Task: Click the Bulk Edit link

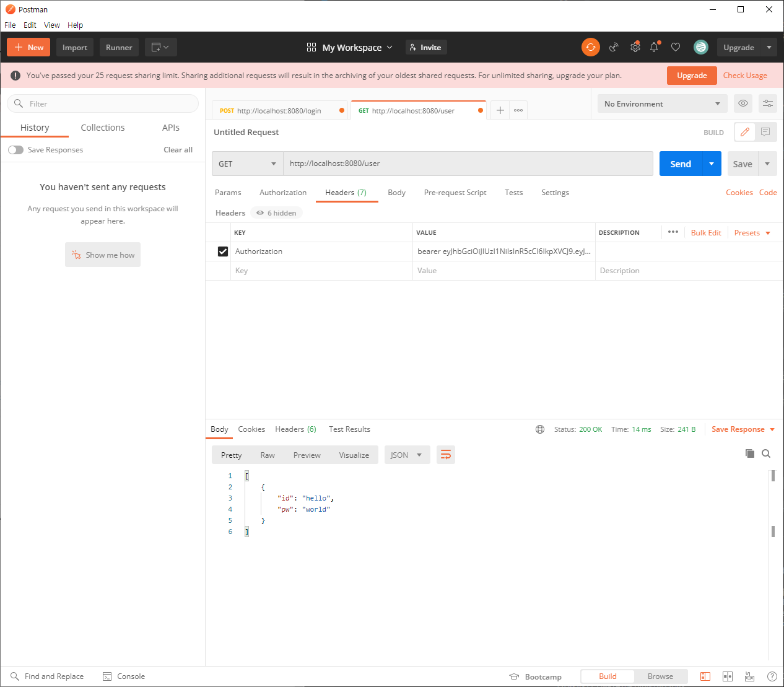Action: 706,232
